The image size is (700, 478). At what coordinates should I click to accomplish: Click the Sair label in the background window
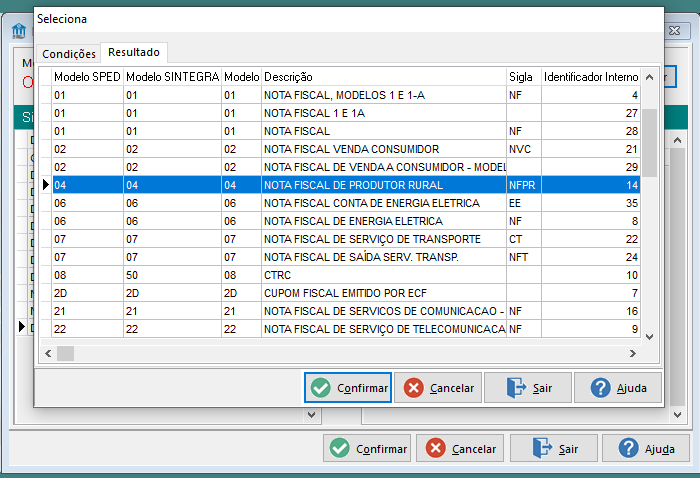pyautogui.click(x=568, y=449)
